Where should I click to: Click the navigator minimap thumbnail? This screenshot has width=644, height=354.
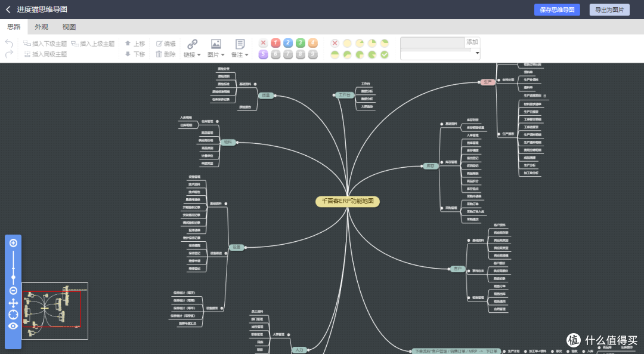click(55, 311)
